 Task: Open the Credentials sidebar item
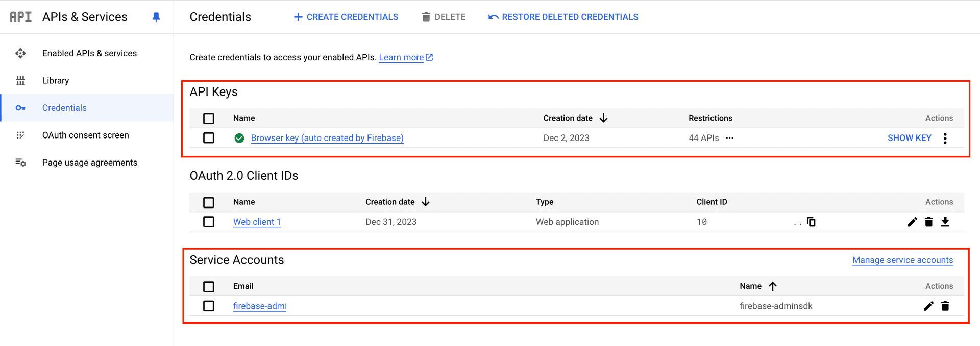(x=87, y=108)
